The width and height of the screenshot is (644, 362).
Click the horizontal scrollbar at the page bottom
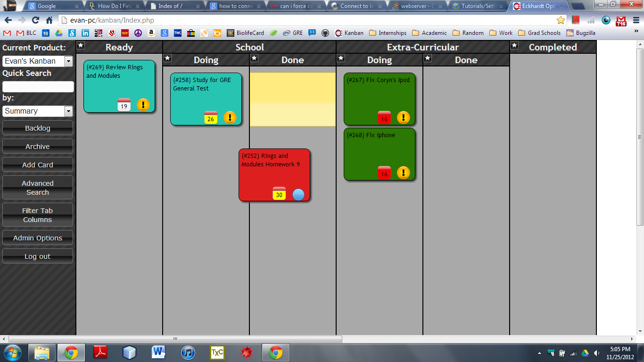coord(175,339)
